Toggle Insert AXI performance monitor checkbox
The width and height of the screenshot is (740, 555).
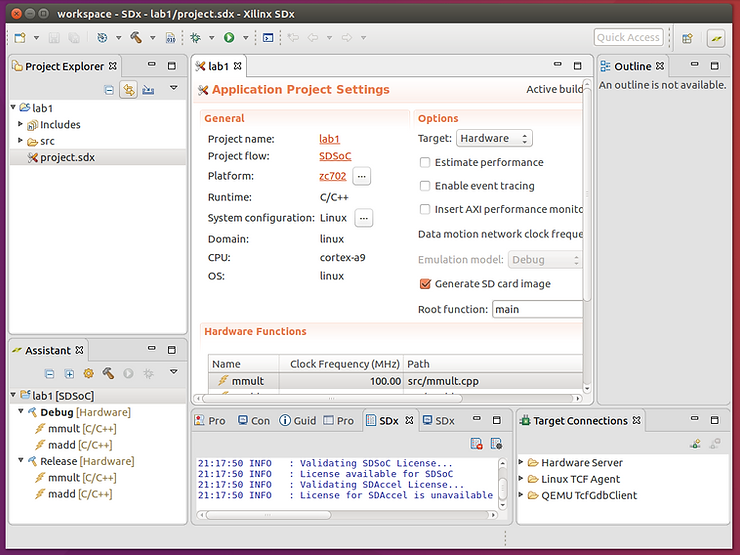425,209
